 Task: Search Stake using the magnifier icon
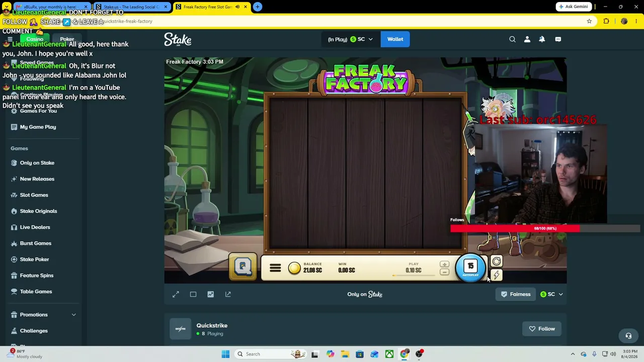click(x=512, y=39)
